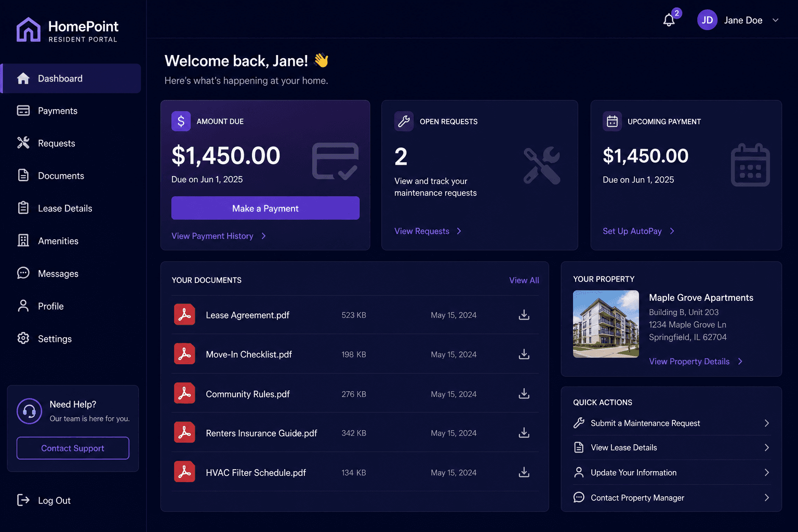Click View All in Your Documents

[524, 280]
